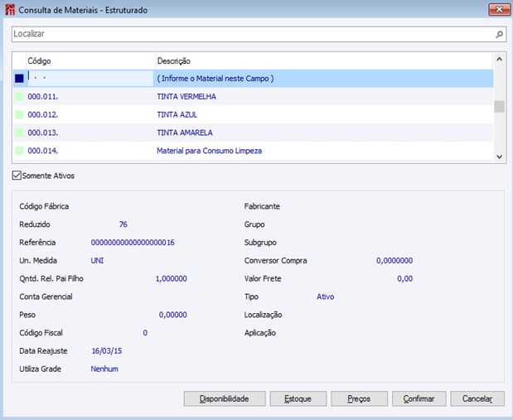This screenshot has height=420, width=513.
Task: Select the row TINTA VERMELHA
Action: click(x=254, y=96)
